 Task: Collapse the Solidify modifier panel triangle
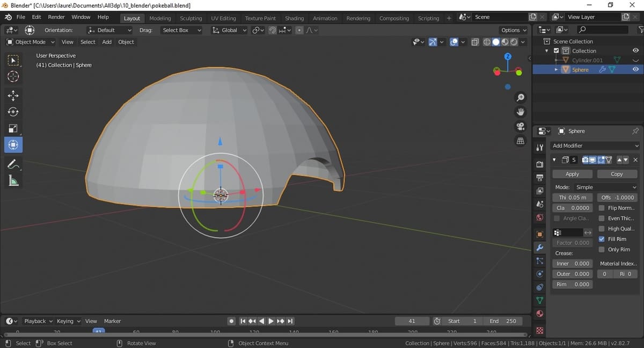pos(554,160)
